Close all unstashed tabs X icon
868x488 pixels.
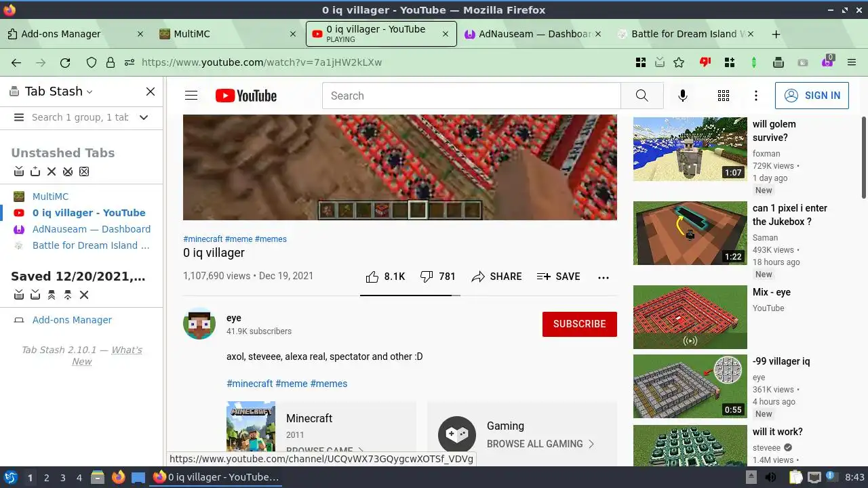tap(52, 171)
